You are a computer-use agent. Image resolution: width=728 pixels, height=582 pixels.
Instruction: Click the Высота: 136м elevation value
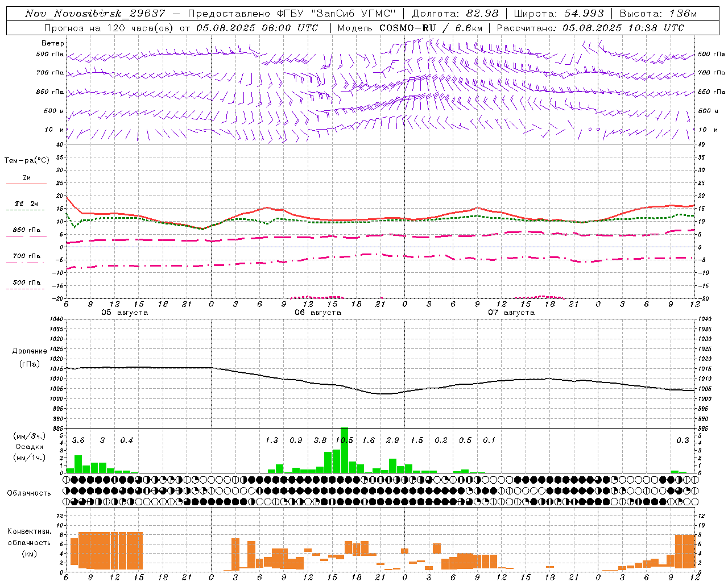(658, 14)
